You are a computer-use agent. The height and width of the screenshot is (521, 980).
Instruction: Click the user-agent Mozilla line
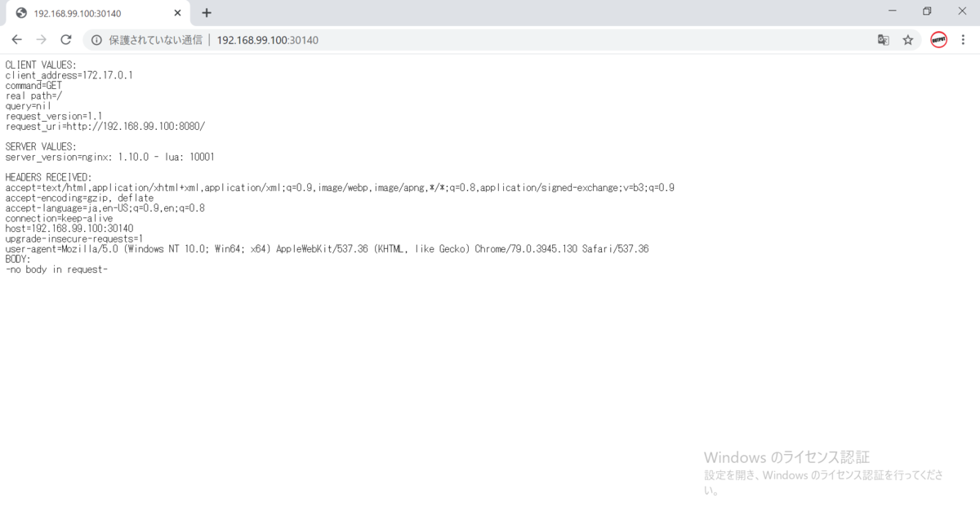click(327, 249)
